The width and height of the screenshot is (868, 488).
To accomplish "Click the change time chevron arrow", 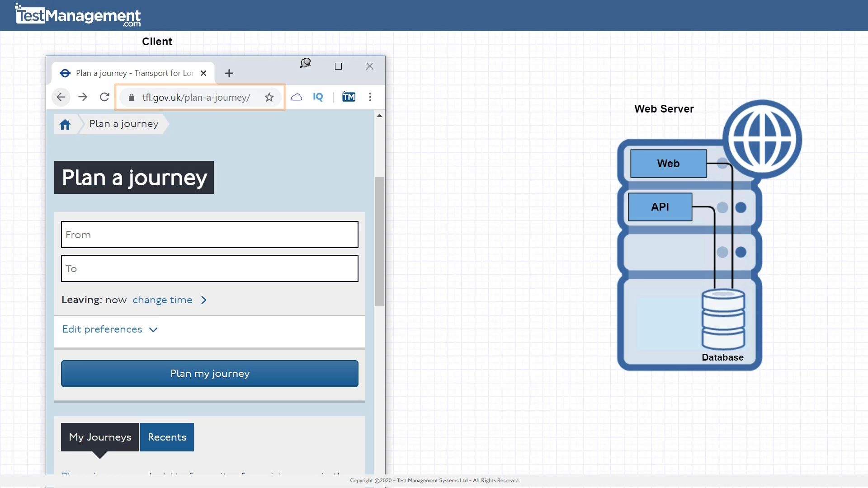I will [204, 300].
